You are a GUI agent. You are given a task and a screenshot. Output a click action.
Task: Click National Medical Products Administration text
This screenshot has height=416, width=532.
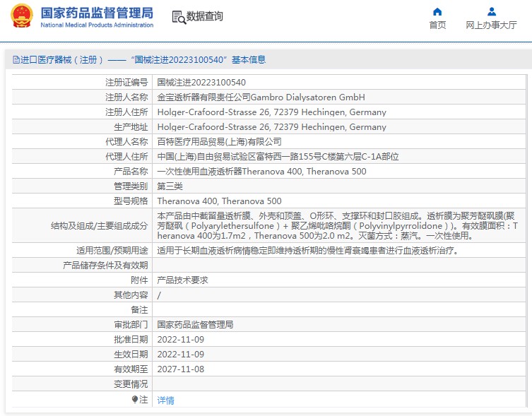click(97, 25)
